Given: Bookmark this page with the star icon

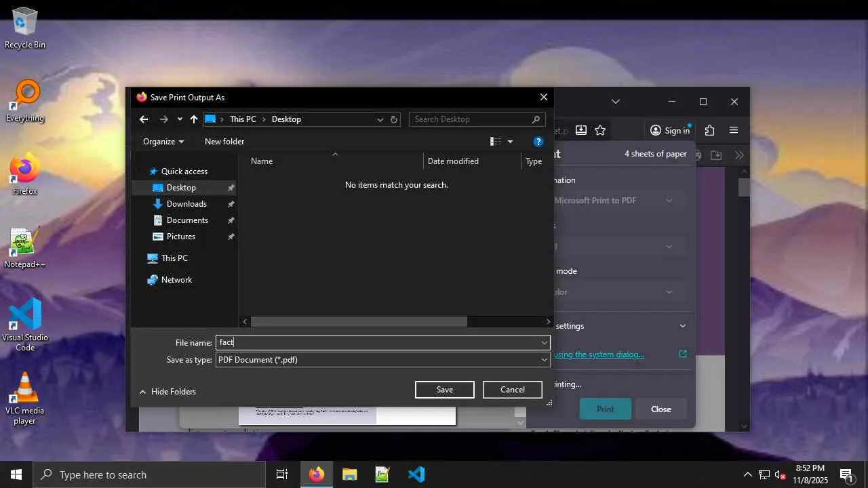Looking at the screenshot, I should (600, 130).
